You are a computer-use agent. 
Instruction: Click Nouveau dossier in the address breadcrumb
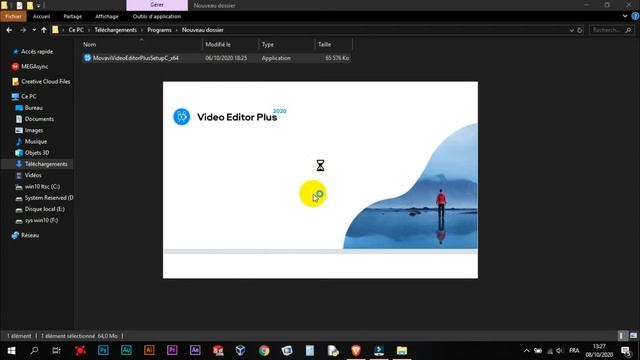[202, 30]
